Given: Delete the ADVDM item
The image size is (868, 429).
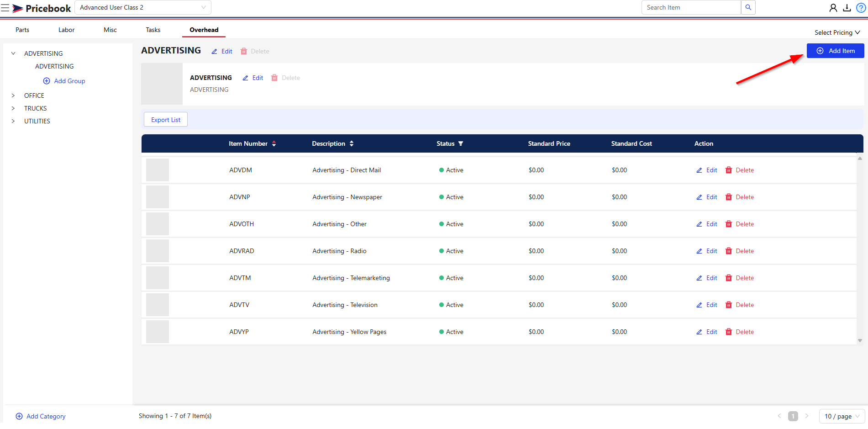Looking at the screenshot, I should (740, 170).
